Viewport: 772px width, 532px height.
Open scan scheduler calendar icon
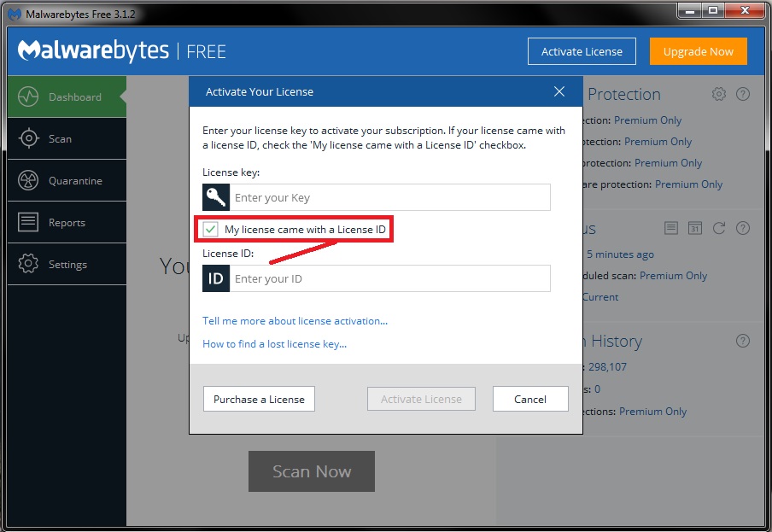click(x=694, y=228)
